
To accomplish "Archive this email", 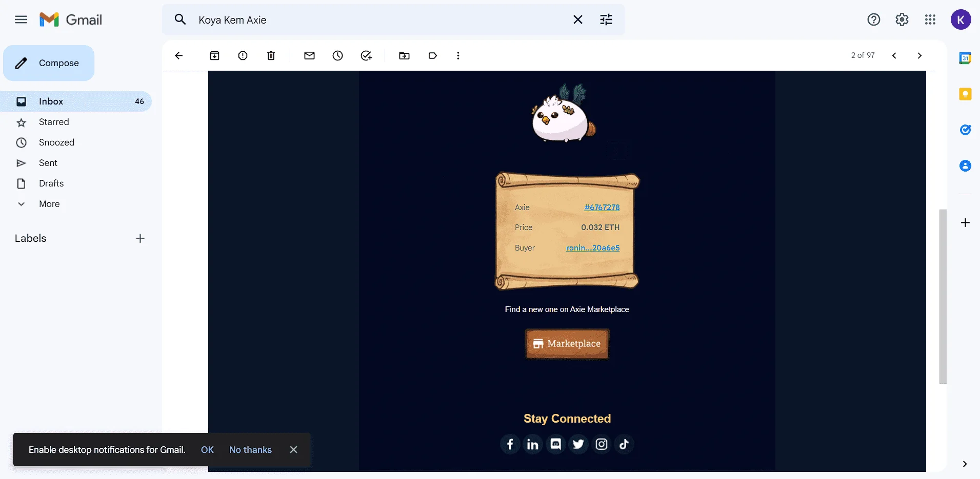I will (215, 56).
